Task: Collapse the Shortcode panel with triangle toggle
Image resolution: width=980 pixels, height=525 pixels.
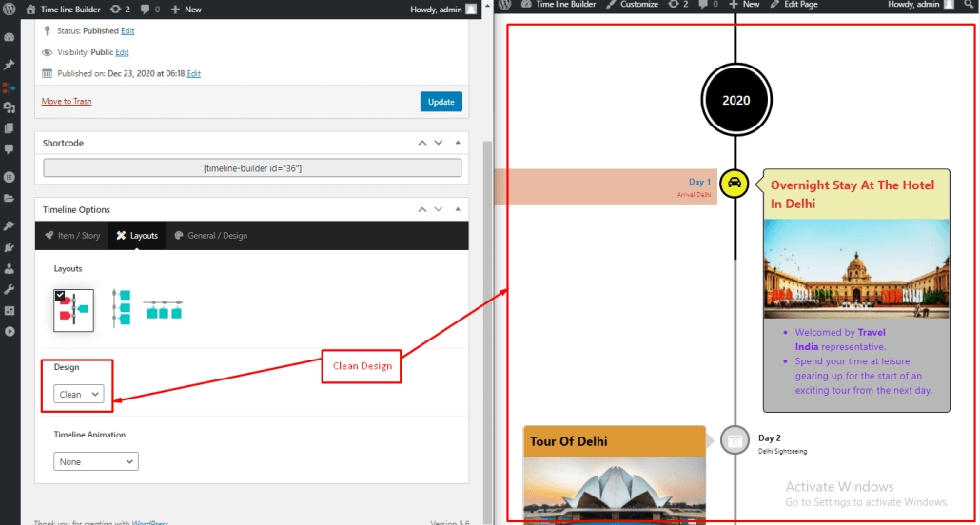Action: (458, 143)
